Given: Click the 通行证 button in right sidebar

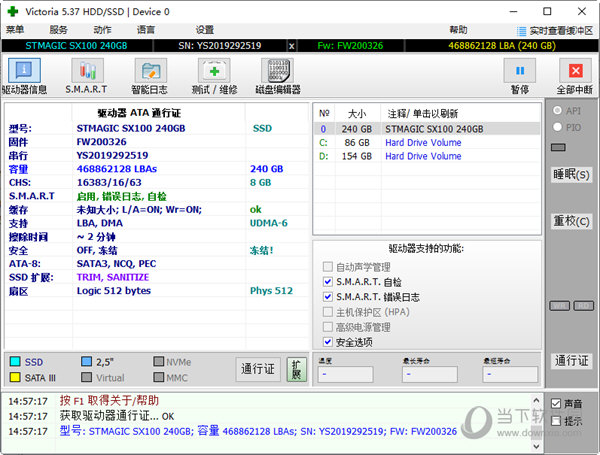Looking at the screenshot, I should [571, 360].
